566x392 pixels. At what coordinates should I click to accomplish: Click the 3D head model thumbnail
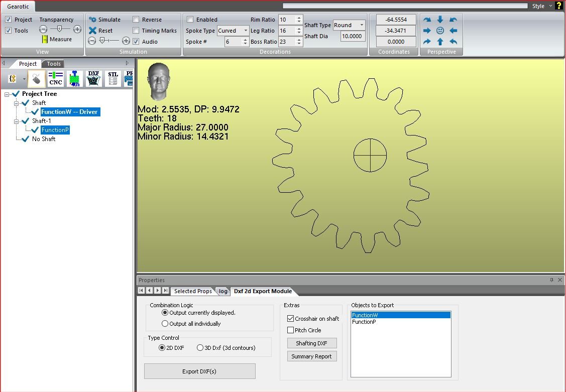click(x=158, y=81)
